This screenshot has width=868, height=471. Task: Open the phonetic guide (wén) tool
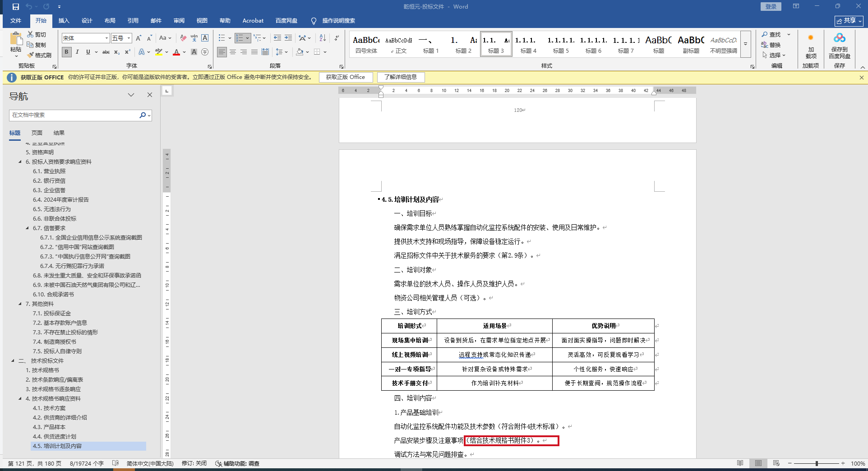click(194, 38)
